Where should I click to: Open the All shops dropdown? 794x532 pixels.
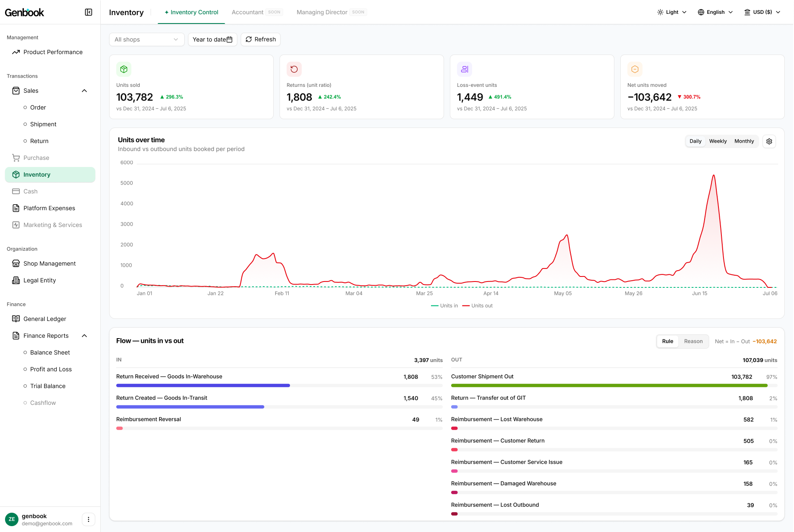pyautogui.click(x=146, y=39)
